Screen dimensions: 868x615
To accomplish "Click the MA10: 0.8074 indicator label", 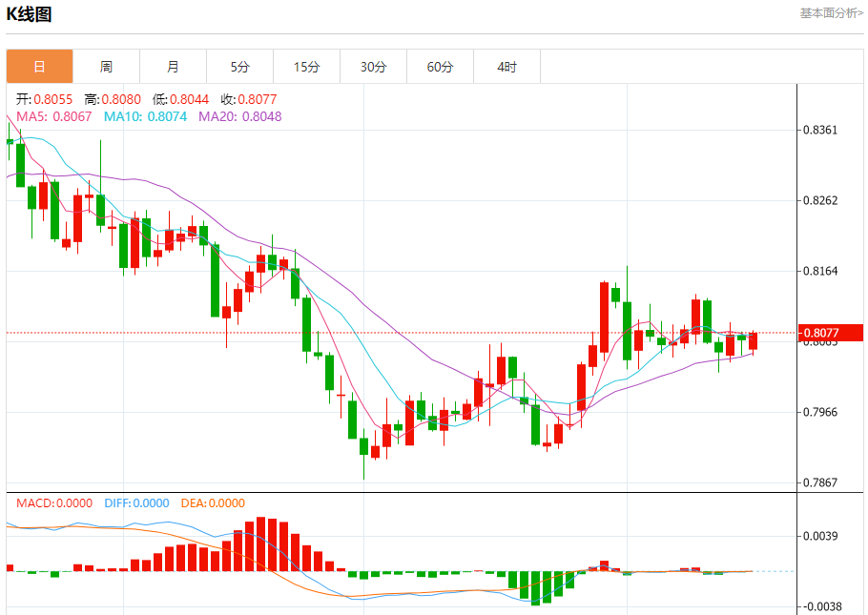I will (146, 116).
